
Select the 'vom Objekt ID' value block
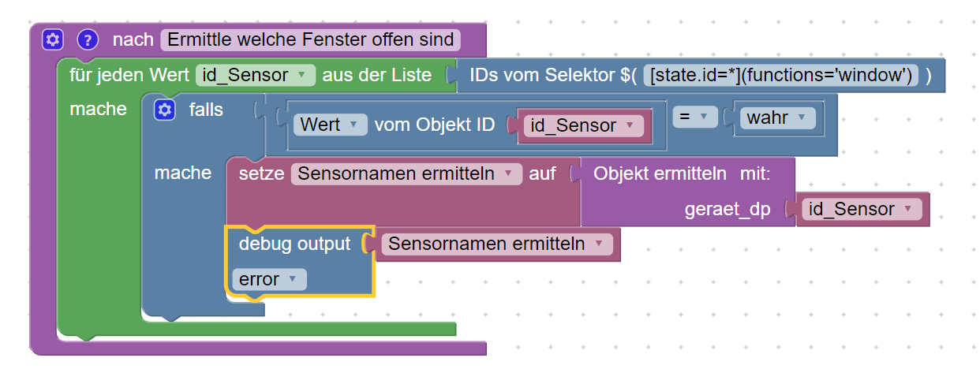click(434, 125)
